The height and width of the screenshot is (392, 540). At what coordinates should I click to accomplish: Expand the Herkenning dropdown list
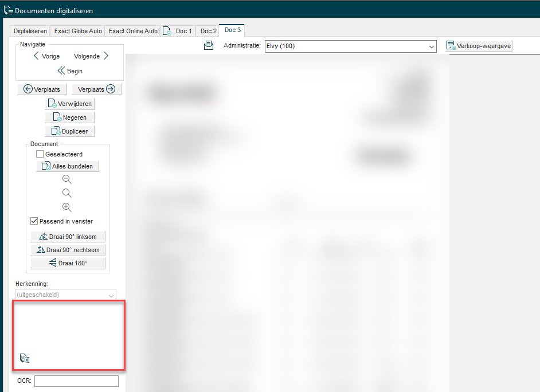coord(66,295)
